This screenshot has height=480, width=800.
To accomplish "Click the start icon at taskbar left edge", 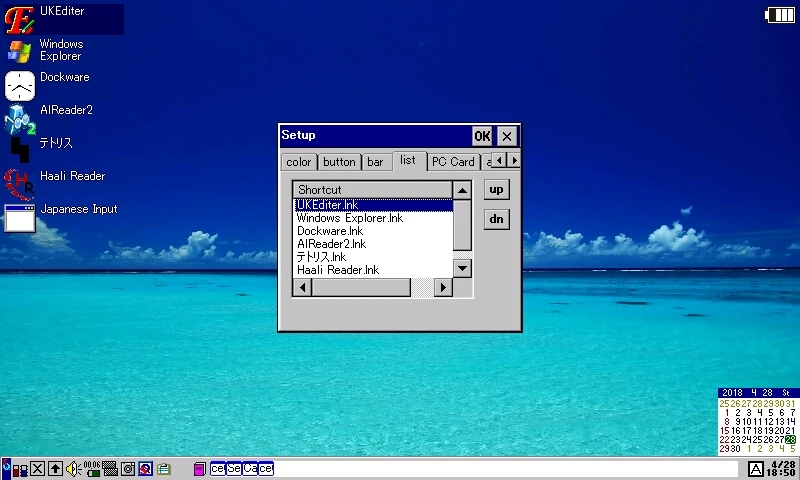I will (6, 468).
